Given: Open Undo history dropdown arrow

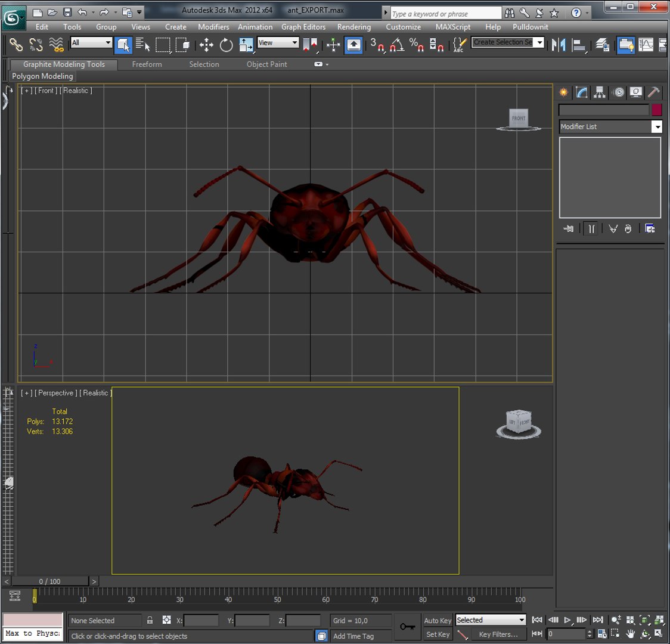Looking at the screenshot, I should 93,12.
